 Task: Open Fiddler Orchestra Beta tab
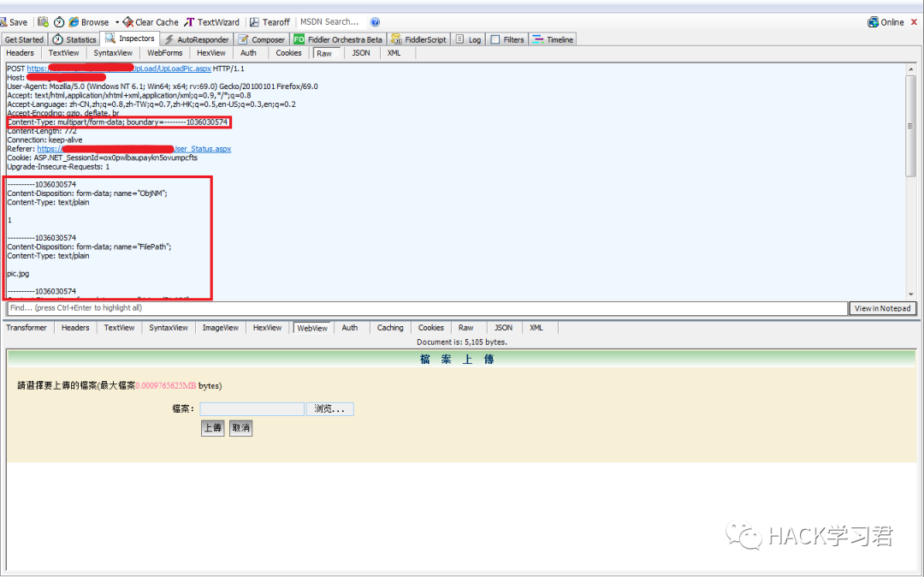[338, 39]
